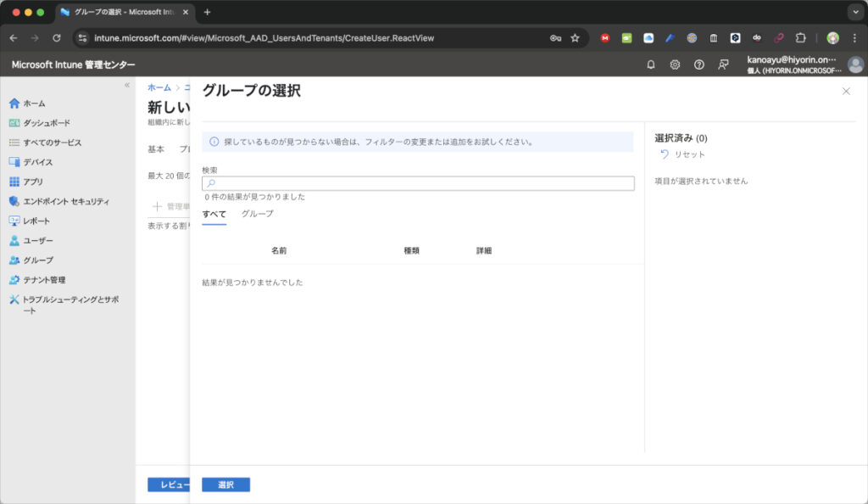The width and height of the screenshot is (868, 504).
Task: Click the 種類 column header
Action: click(411, 251)
